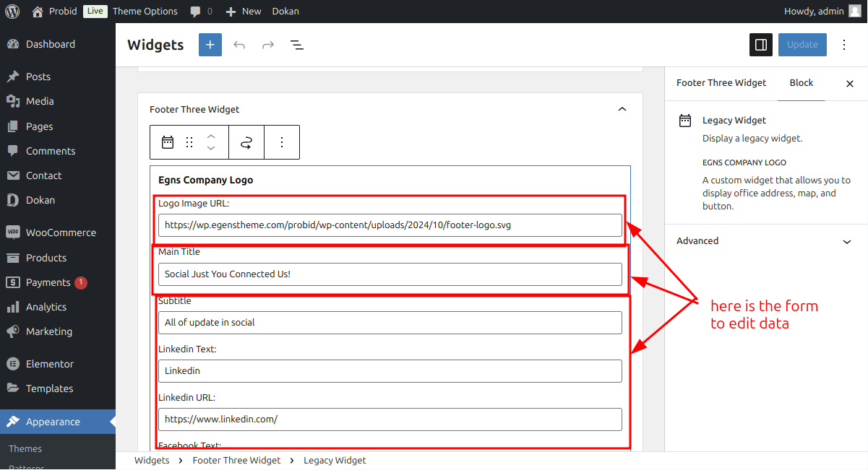868x470 pixels.
Task: Open block toolbar three-dot options
Action: (282, 142)
